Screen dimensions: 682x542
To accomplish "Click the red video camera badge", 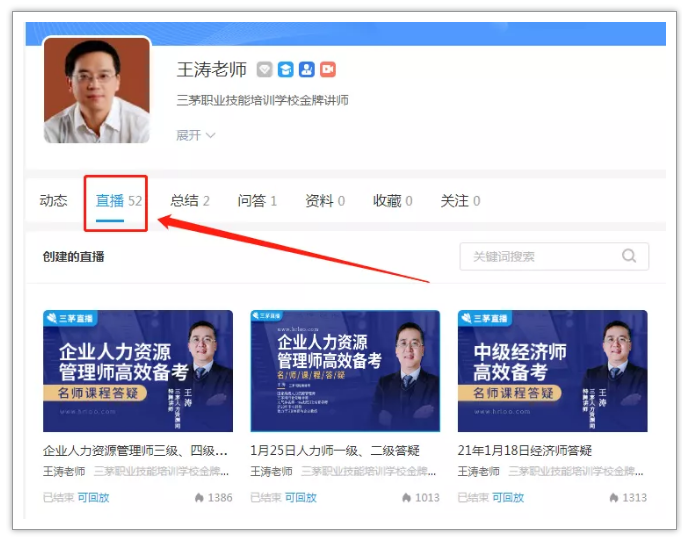I will [328, 69].
